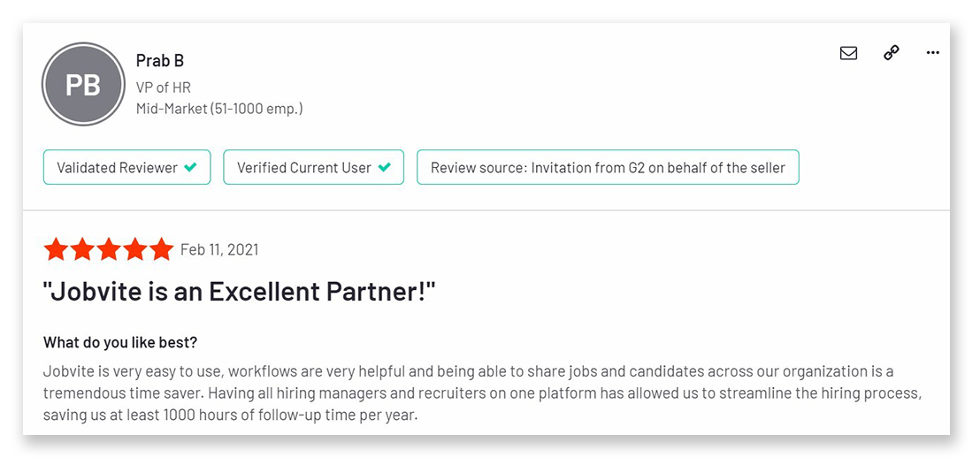
Task: Click the Review source invitation badge
Action: [608, 167]
